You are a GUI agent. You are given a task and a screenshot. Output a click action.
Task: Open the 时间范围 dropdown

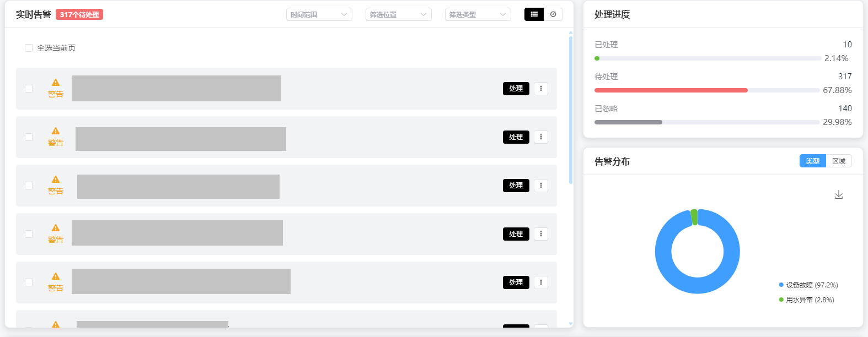click(x=319, y=14)
